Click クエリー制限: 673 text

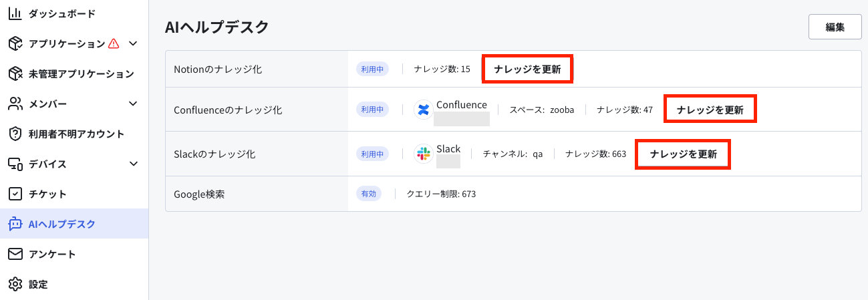pos(441,194)
